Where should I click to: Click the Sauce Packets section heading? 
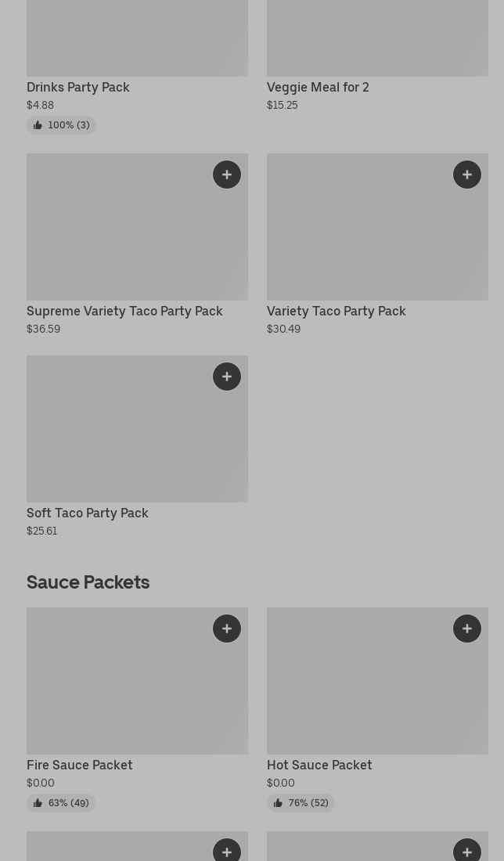88,582
